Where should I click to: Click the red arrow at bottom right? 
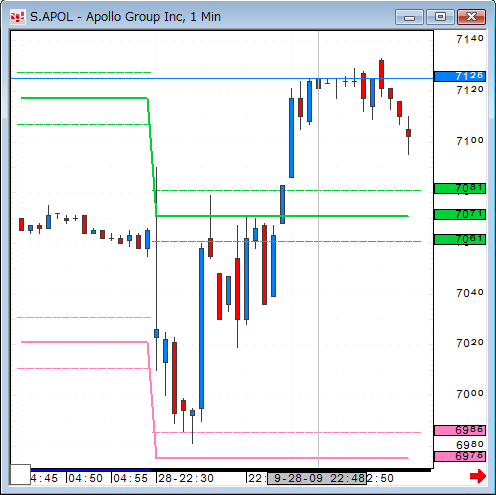point(478,476)
